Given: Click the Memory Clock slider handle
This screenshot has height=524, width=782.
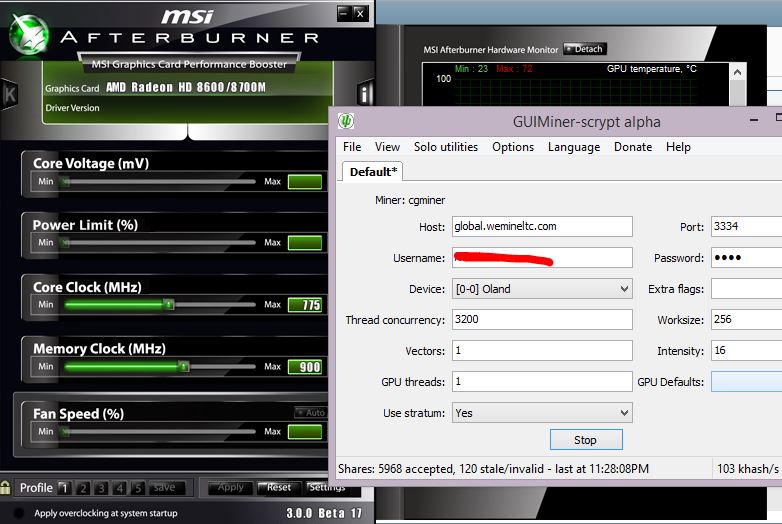Looking at the screenshot, I should 184,366.
